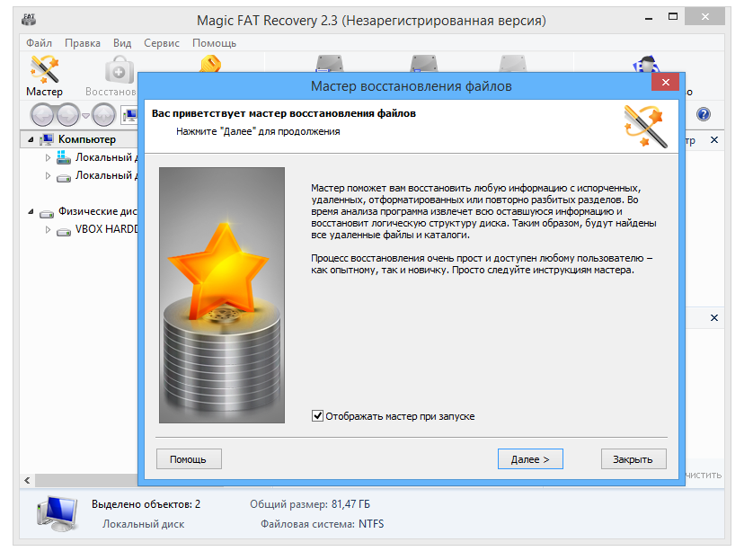Click the back navigation arrow
Screen dimensions: 753x560
[42, 115]
